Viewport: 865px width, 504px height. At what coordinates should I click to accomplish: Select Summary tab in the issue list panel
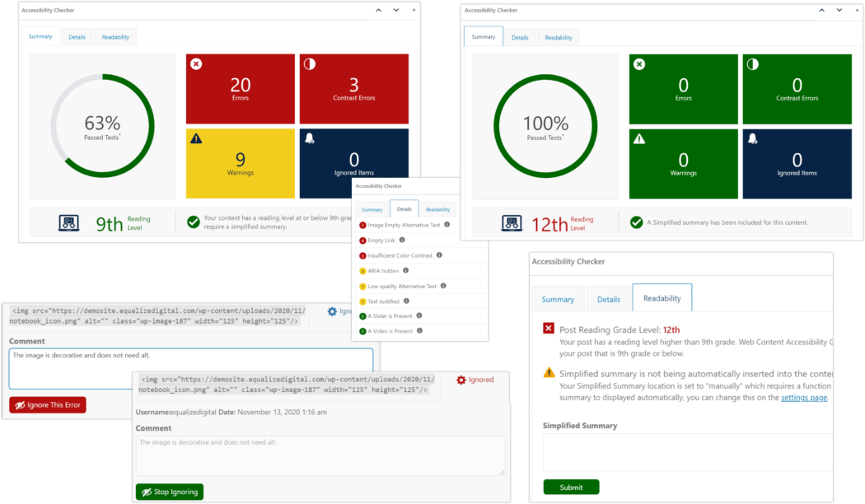coord(372,209)
